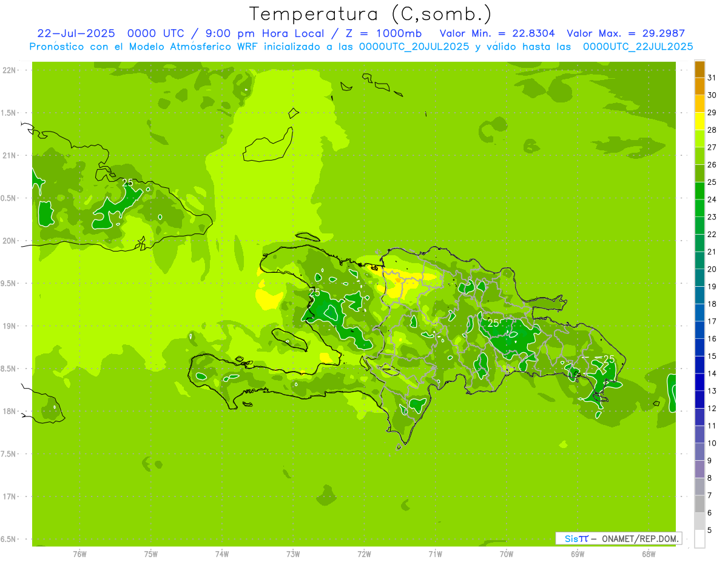This screenshot has height=562, width=728.
Task: Click the '69W' longitude axis label
Action: click(578, 554)
